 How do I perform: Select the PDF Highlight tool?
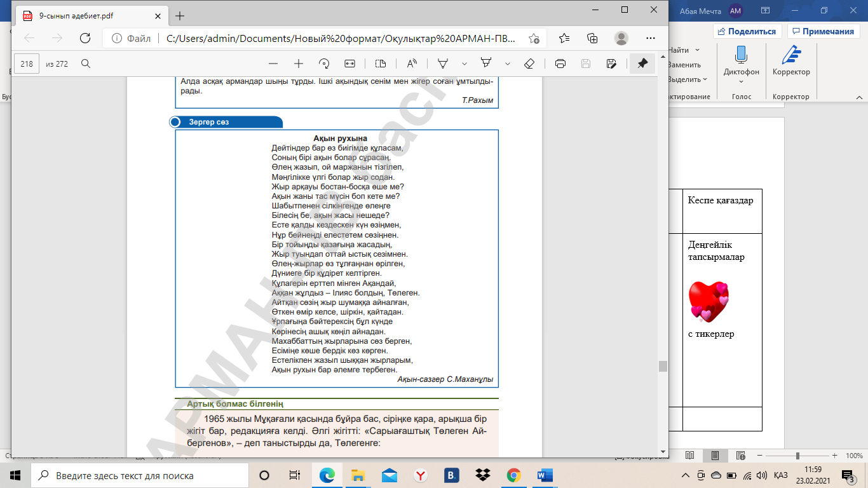coord(486,64)
